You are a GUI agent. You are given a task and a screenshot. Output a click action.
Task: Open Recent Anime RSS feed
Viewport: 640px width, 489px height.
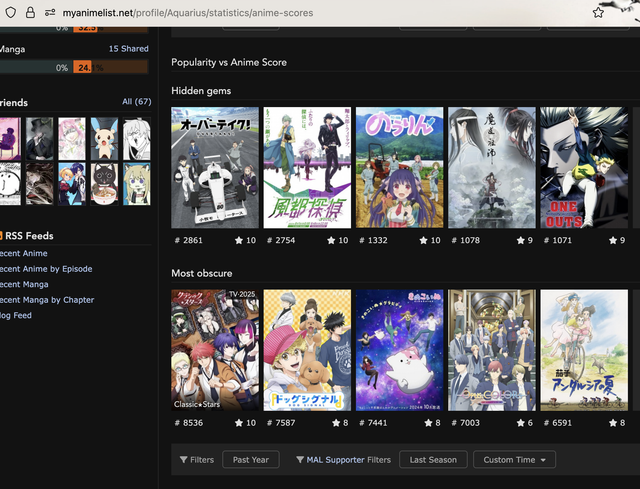(x=24, y=253)
